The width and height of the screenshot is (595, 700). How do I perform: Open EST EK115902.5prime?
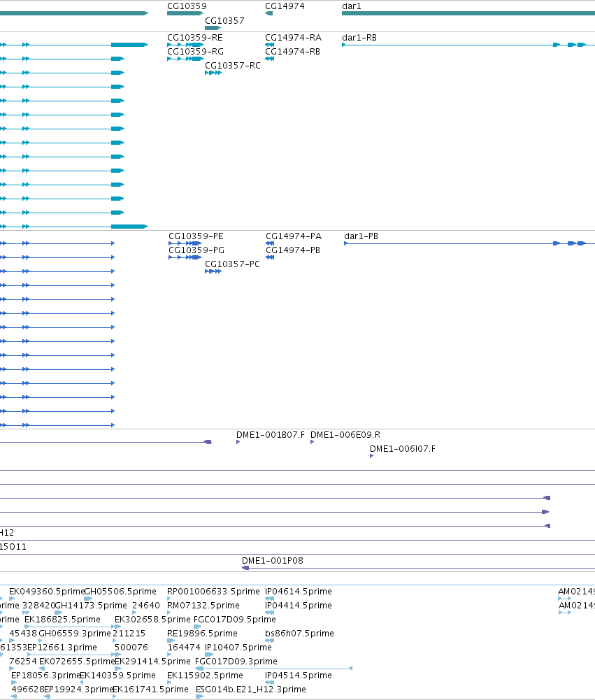pyautogui.click(x=206, y=676)
